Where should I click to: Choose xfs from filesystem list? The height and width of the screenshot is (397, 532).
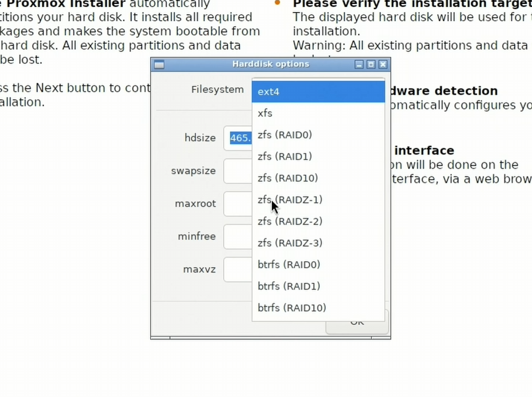[318, 113]
